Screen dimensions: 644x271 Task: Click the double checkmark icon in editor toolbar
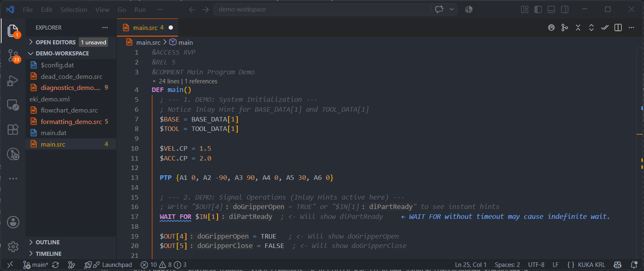[605, 28]
